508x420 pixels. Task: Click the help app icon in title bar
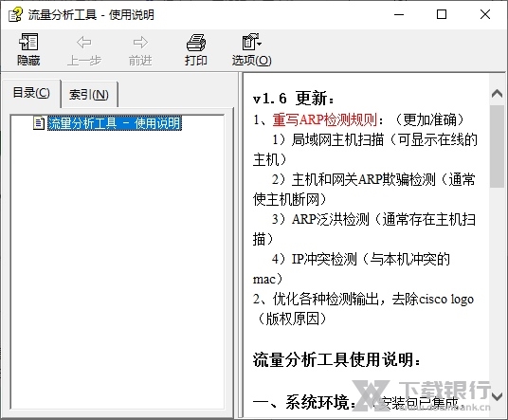(15, 14)
